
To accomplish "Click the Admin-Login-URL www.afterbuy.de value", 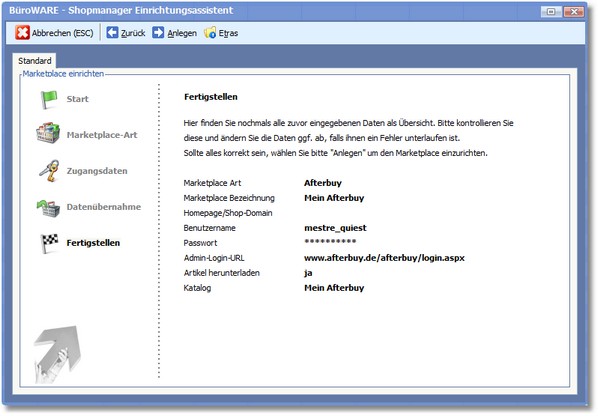I will [384, 258].
